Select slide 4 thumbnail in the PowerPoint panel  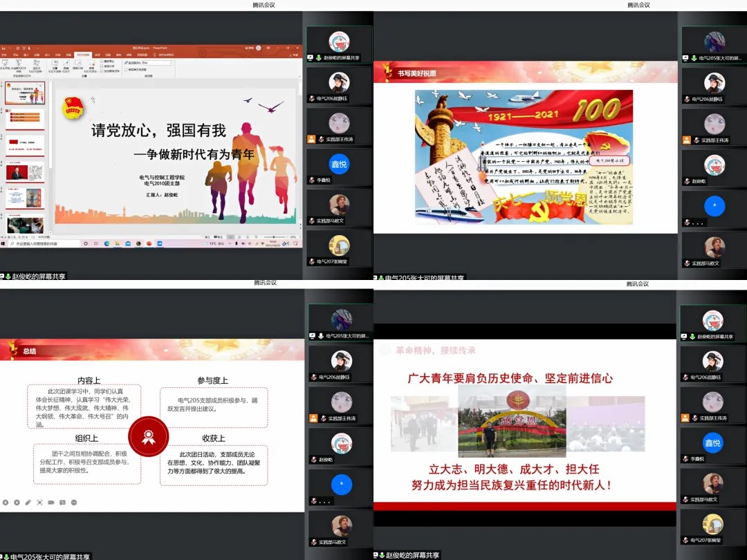25,172
